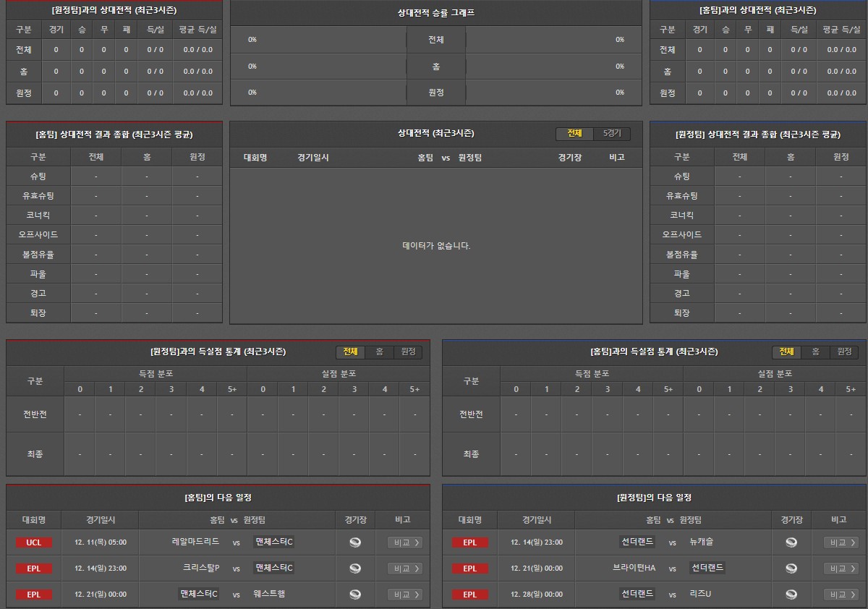Viewport: 868px width, 609px height.
Task: Toggle 원정 filter in [홈팀]과의 득실점 통계
Action: pos(843,352)
